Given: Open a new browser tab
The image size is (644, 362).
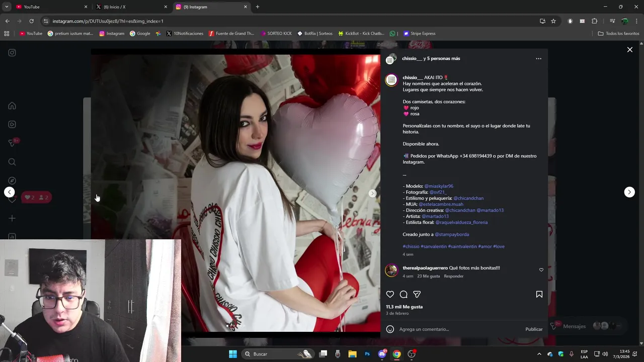Looking at the screenshot, I should (x=258, y=7).
